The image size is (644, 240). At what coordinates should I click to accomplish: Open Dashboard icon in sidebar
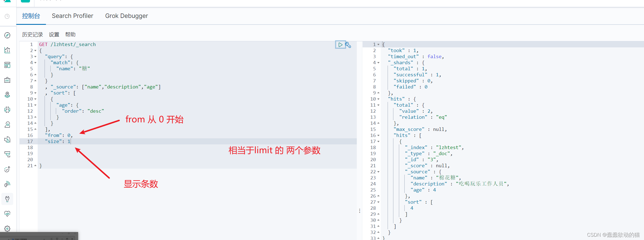pyautogui.click(x=7, y=65)
